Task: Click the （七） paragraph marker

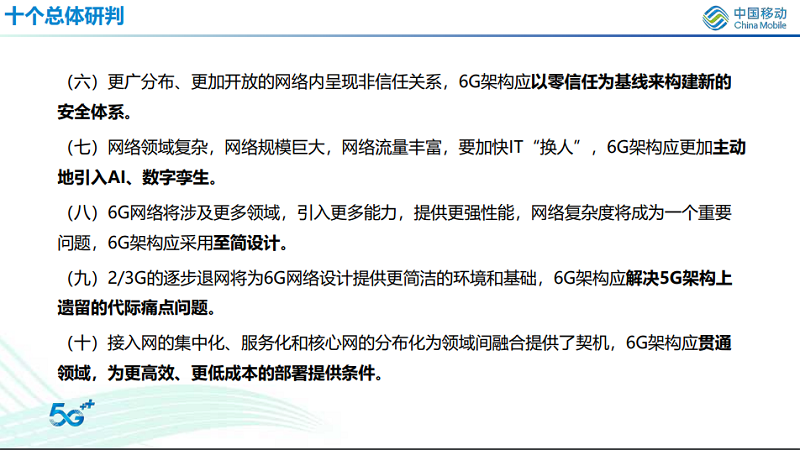Action: [x=79, y=147]
